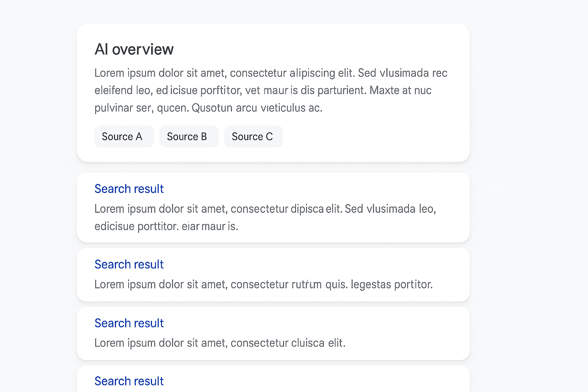Select the Source C chip
Screen dimensions: 588x392
[253, 137]
